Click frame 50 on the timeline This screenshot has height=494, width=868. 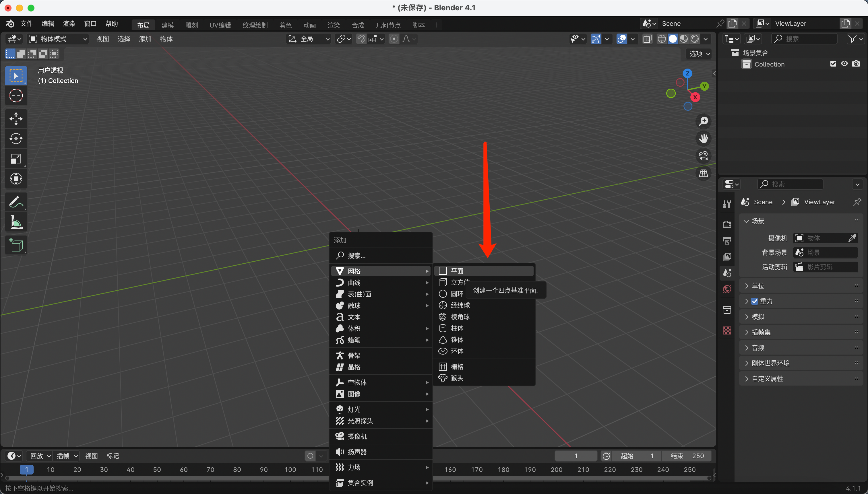(157, 470)
